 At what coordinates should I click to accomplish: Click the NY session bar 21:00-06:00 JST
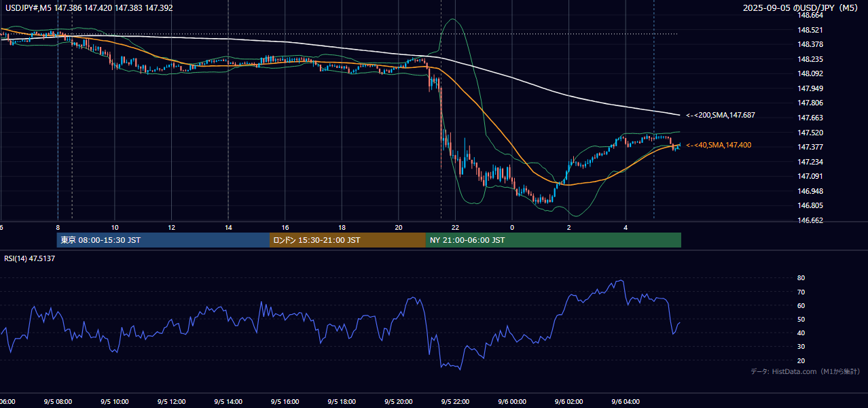[x=554, y=240]
